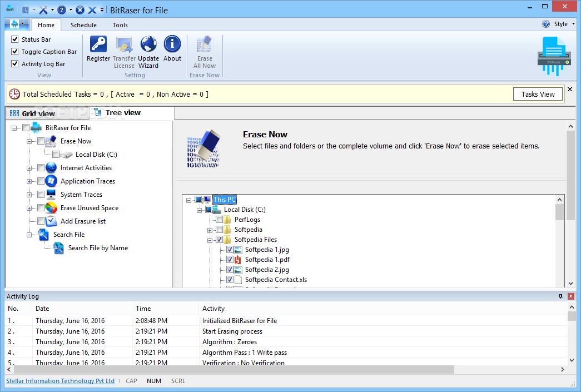This screenshot has height=392, width=581.
Task: Pin the Activity Log panel
Action: pos(560,296)
